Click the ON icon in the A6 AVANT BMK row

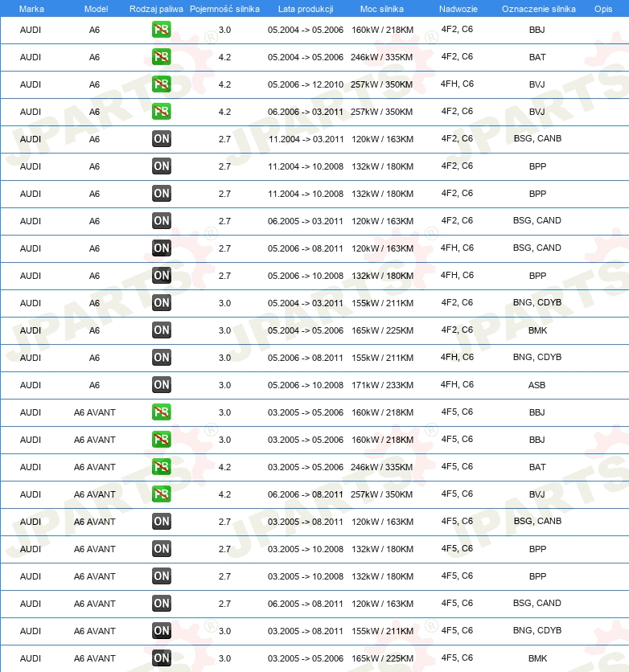(161, 658)
